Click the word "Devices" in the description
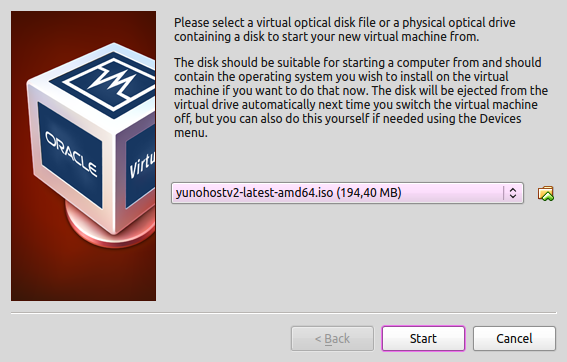Viewport: 567px width, 362px height. 500,119
